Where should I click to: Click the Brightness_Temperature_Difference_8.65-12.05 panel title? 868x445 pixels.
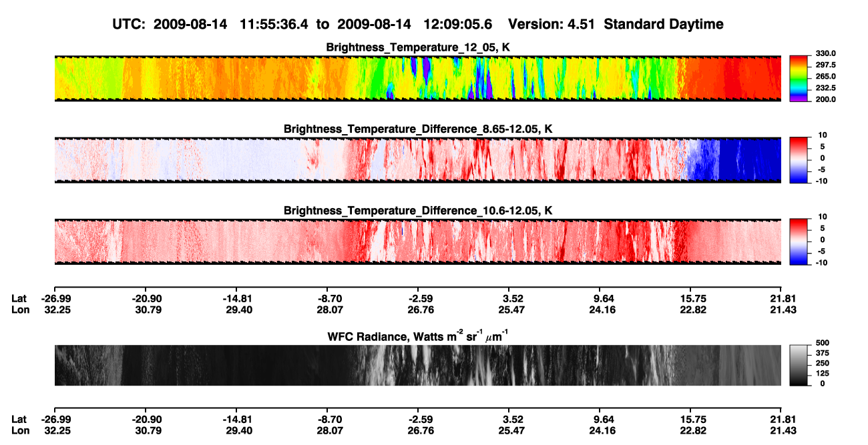tap(418, 129)
